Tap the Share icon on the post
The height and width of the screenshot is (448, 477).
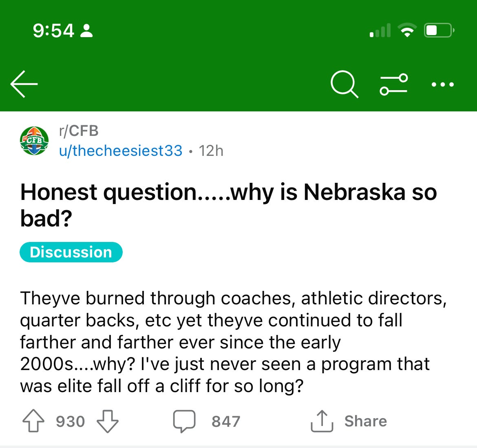click(321, 421)
